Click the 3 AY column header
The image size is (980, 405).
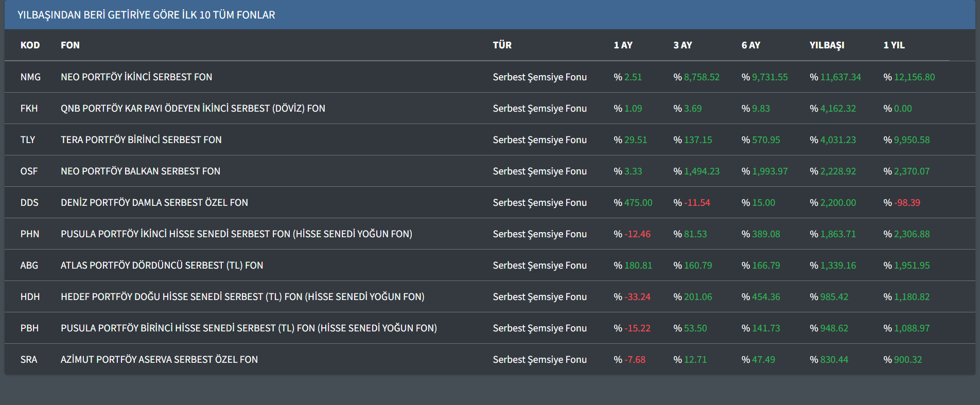coord(682,45)
